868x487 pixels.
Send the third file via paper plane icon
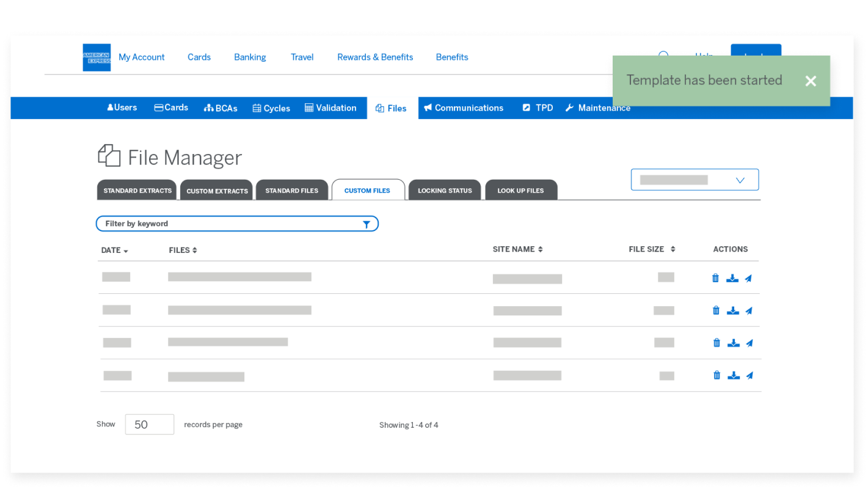(x=749, y=343)
